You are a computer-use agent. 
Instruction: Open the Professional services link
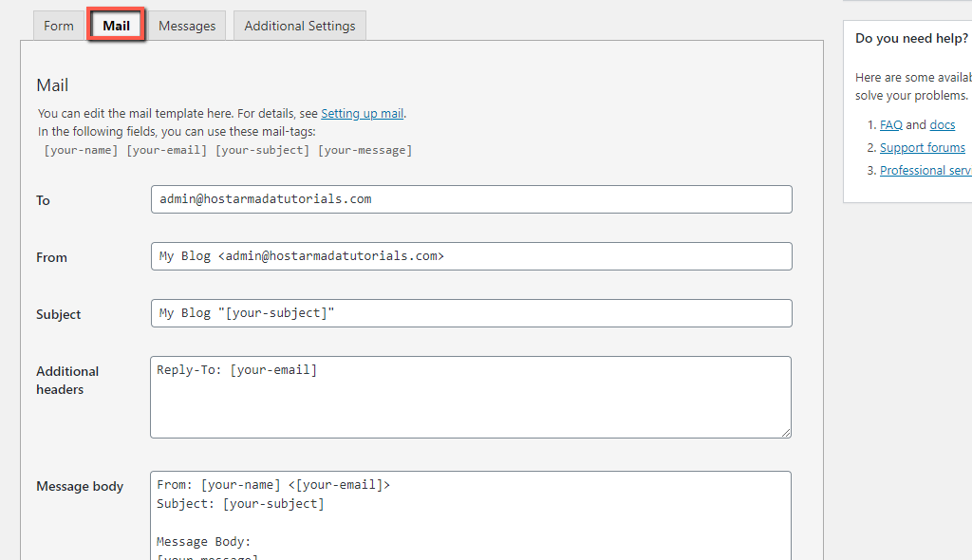(925, 171)
